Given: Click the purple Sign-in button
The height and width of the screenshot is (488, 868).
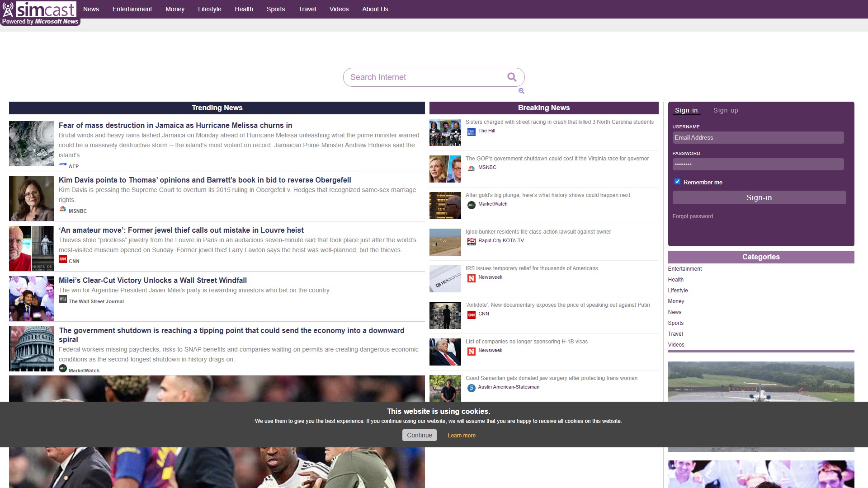Looking at the screenshot, I should click(x=759, y=197).
